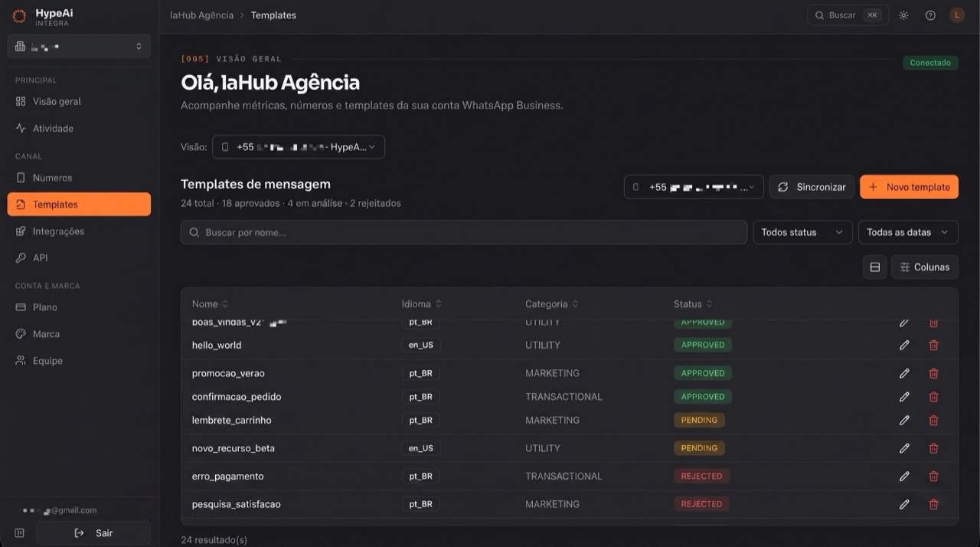
Task: Click the APPROVED badge for promocao_verao
Action: (703, 373)
